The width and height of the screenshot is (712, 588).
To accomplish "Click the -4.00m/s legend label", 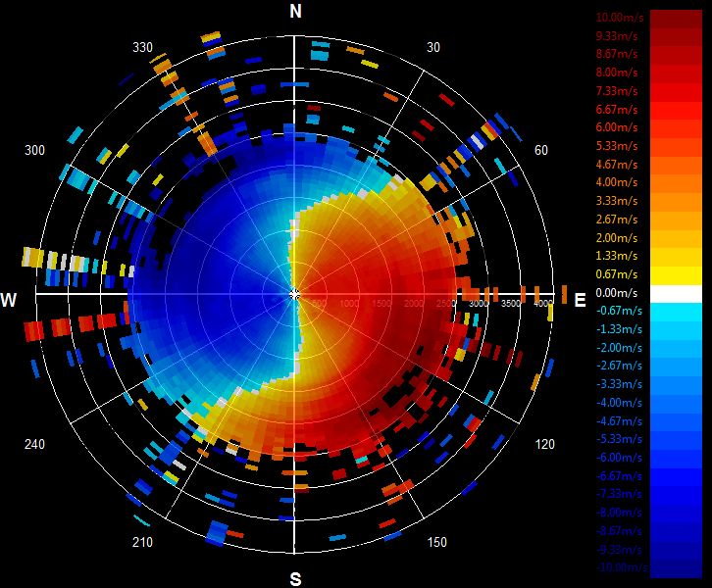I will (x=619, y=403).
